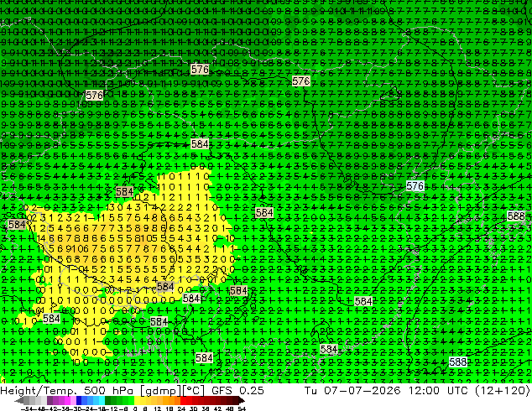Click the '-54' label under the color scale
The image size is (532, 411).
(x=27, y=408)
